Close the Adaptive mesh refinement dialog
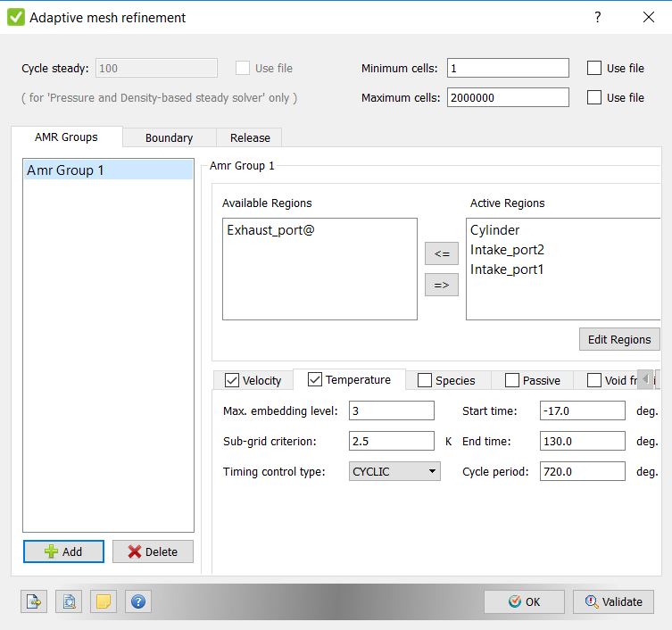The image size is (672, 630). (x=649, y=17)
